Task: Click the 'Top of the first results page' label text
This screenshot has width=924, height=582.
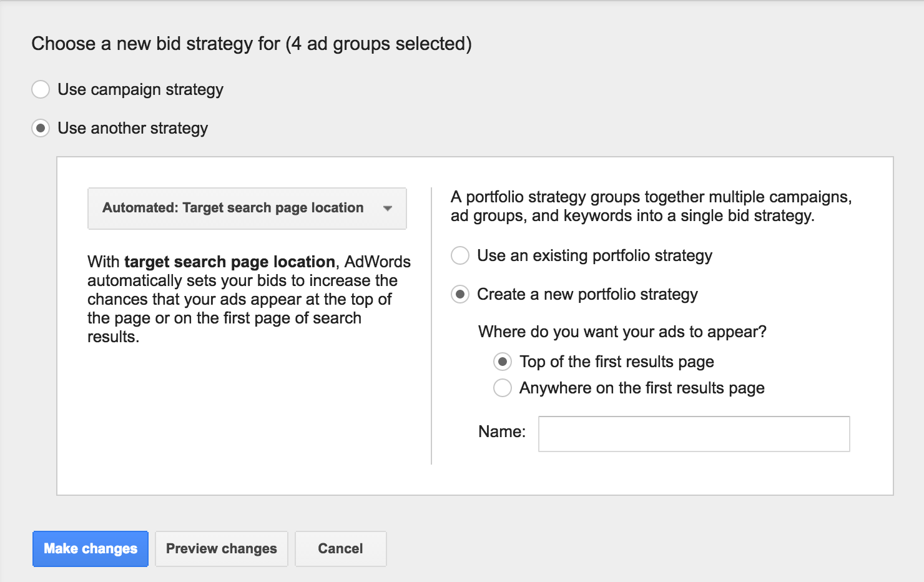Action: pyautogui.click(x=617, y=362)
